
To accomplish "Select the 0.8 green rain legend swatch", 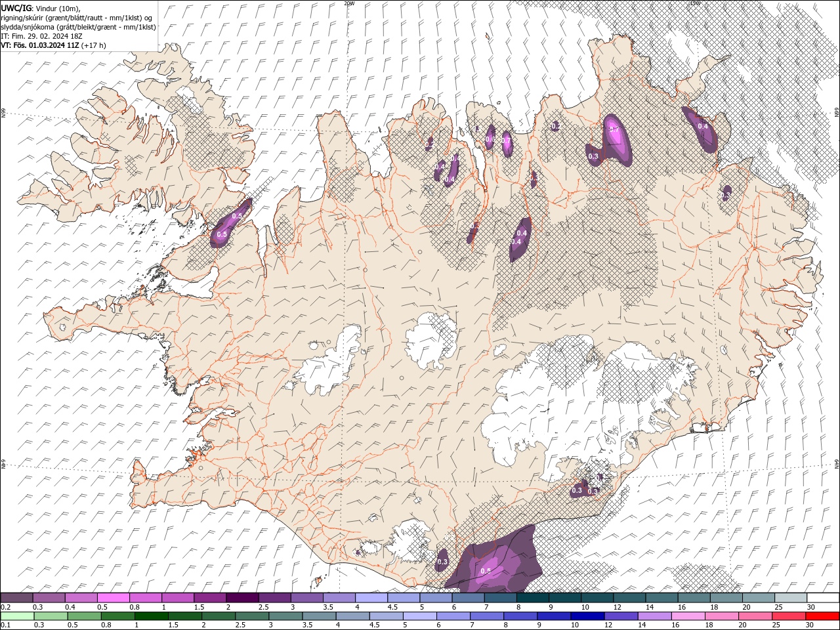I will [118, 616].
